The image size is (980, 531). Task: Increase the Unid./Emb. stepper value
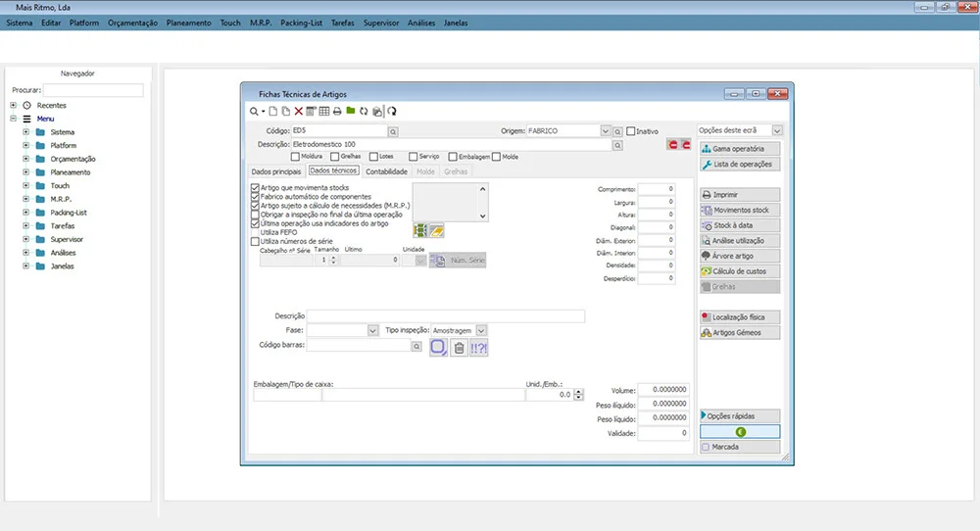[578, 392]
